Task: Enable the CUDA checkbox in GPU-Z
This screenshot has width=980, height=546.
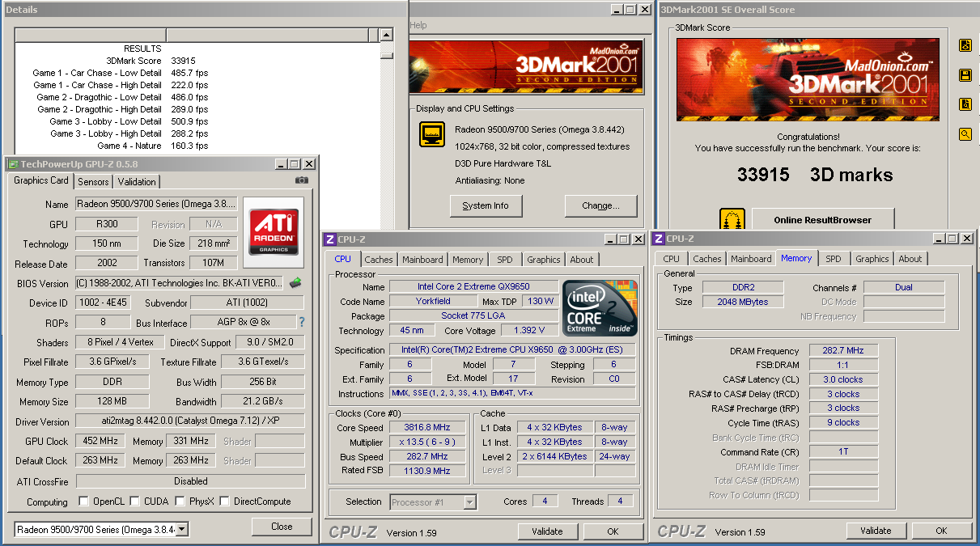Action: coord(135,502)
